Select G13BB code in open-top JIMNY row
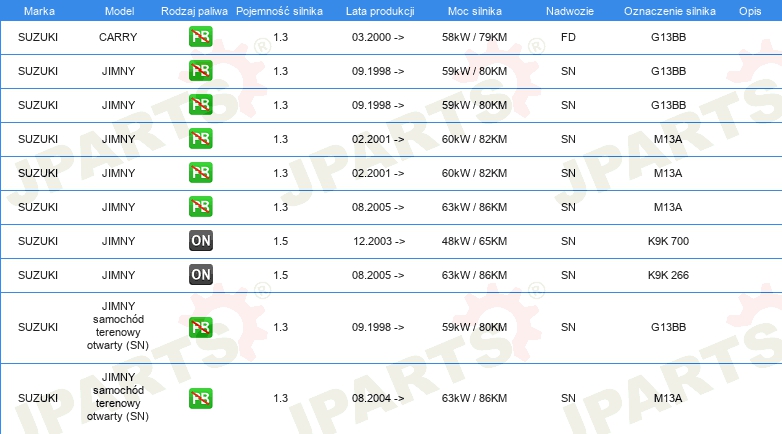782x434 pixels. pos(668,327)
